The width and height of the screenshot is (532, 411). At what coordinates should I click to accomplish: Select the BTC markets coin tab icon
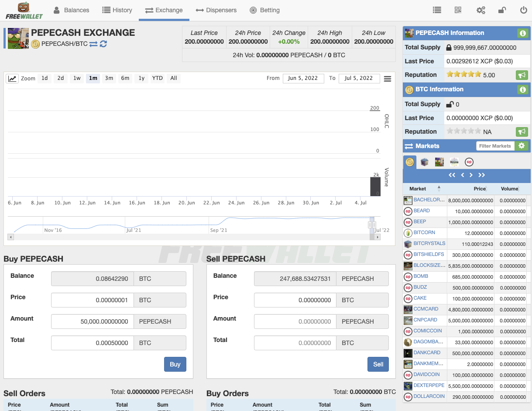pyautogui.click(x=409, y=162)
